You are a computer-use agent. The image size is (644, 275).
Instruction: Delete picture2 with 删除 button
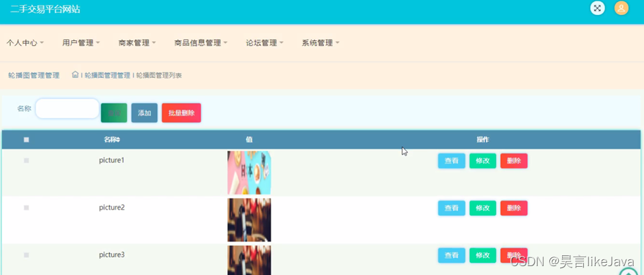(x=514, y=208)
